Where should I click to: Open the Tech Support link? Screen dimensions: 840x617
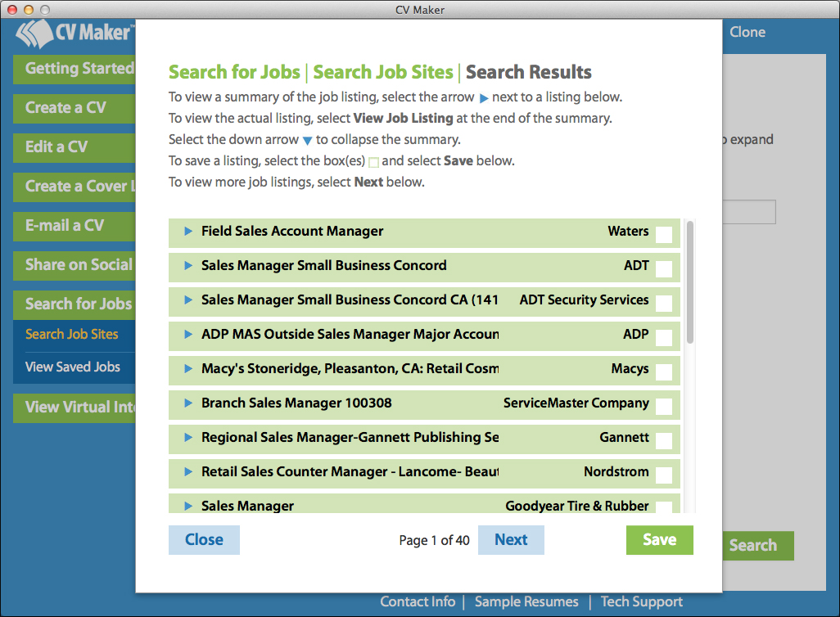click(641, 601)
